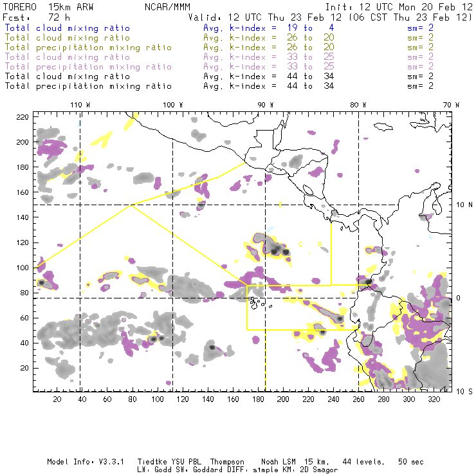Screen dimensions: 476x476
Task: Click the "70 W" longitude label
Action: click(x=451, y=105)
